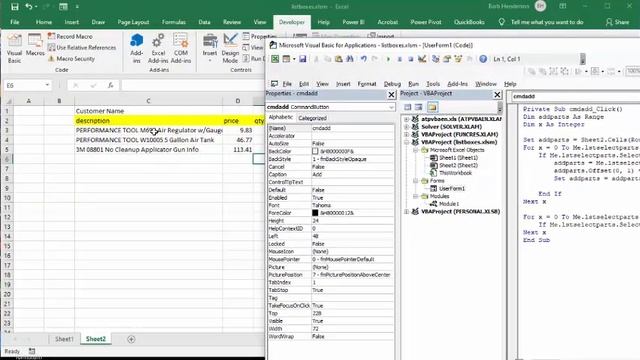Open Name Box dropdown arrow
The height and width of the screenshot is (360, 640).
click(47, 85)
